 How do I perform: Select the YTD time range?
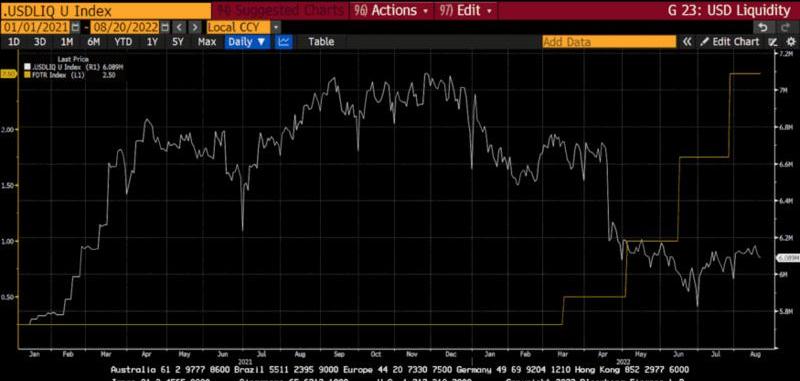123,42
